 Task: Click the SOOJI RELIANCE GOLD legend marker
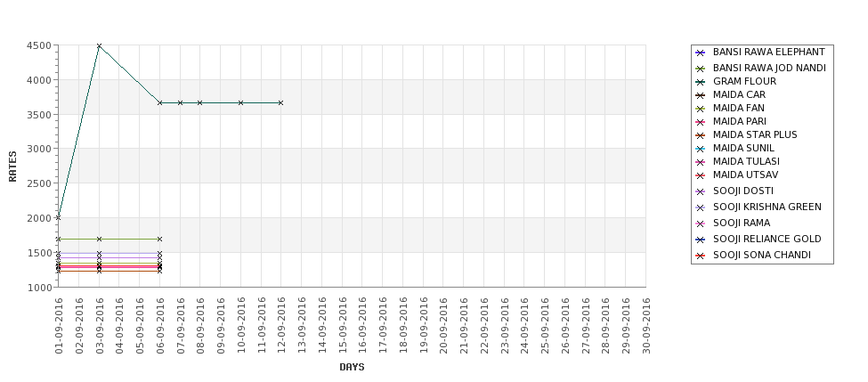[701, 240]
